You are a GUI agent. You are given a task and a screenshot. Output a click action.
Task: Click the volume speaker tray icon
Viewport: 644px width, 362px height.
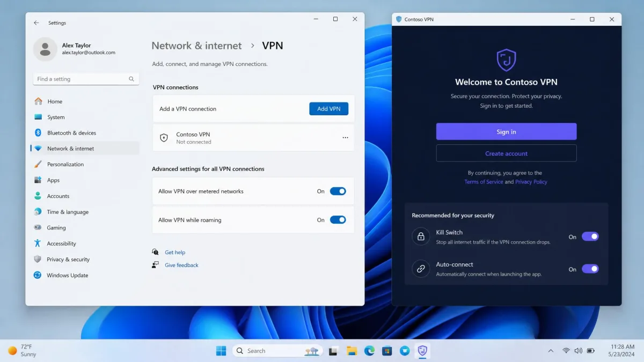[x=578, y=351]
